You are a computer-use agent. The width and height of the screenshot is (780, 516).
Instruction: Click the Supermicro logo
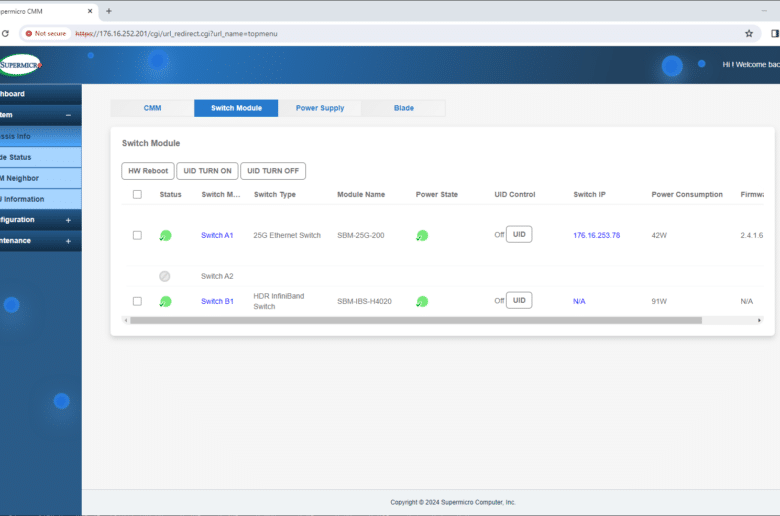[20, 65]
